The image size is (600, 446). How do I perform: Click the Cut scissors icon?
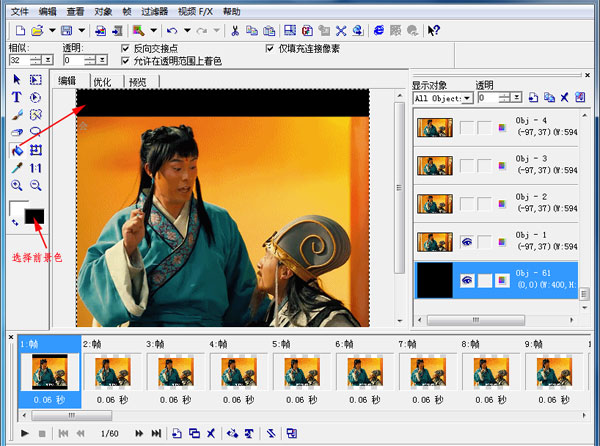235,31
